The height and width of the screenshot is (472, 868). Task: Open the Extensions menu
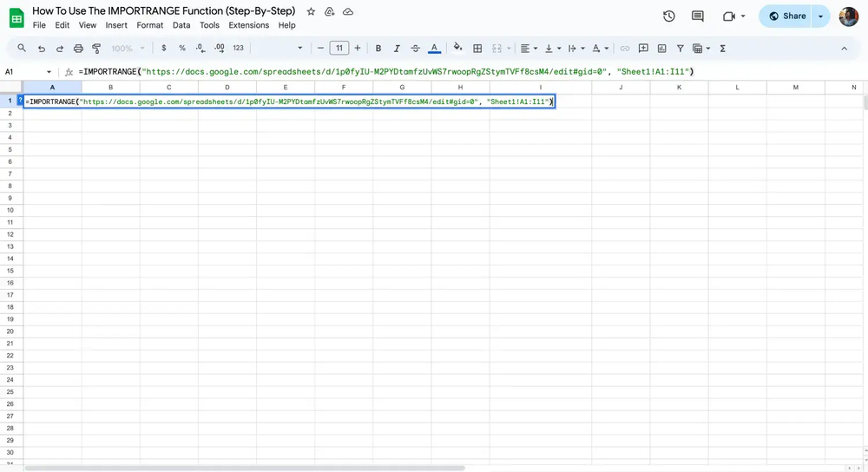(x=248, y=25)
